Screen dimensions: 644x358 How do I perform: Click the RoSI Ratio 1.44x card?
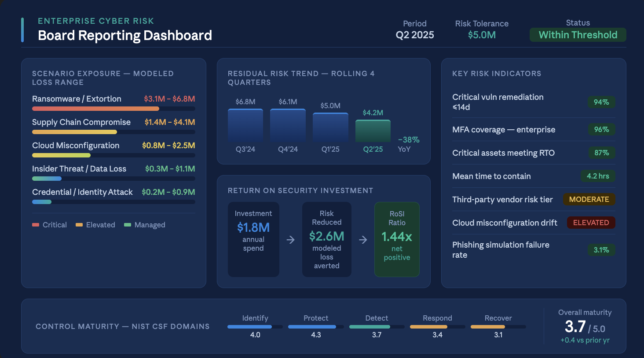(x=397, y=239)
